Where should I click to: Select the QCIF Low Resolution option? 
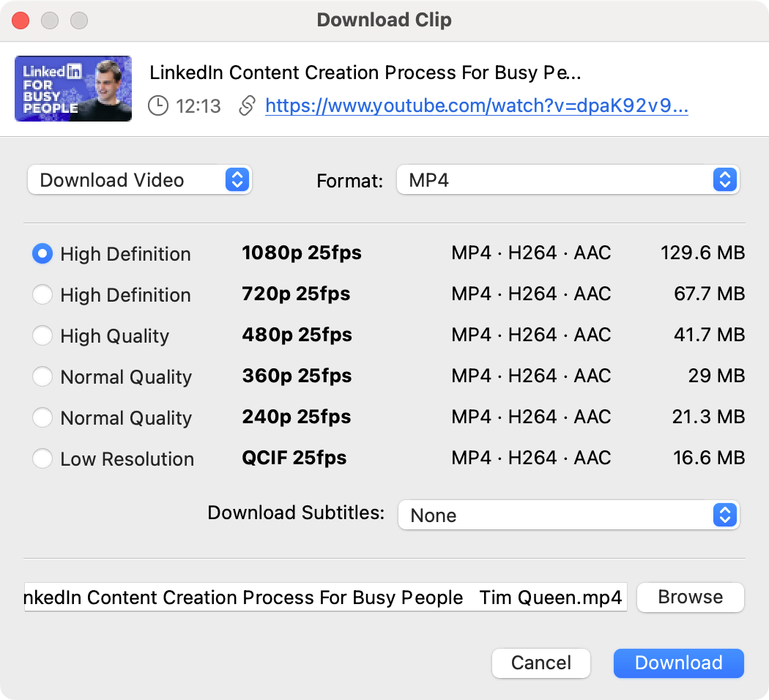point(42,459)
